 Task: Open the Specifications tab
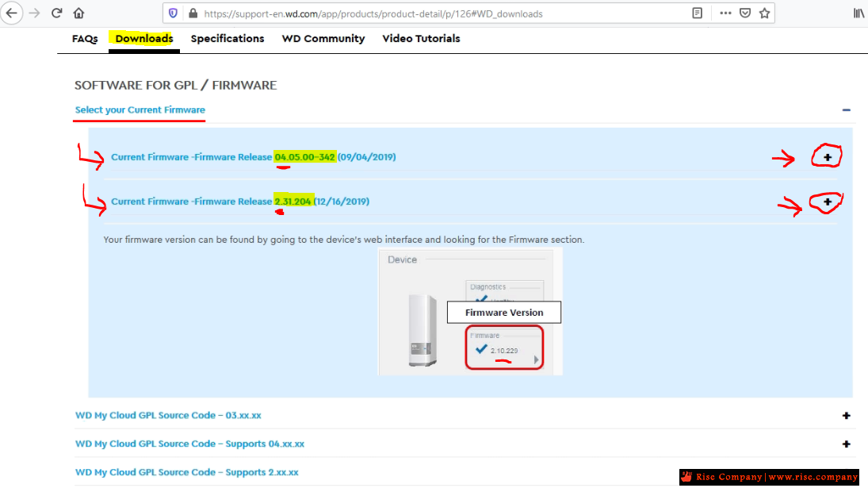pyautogui.click(x=228, y=39)
